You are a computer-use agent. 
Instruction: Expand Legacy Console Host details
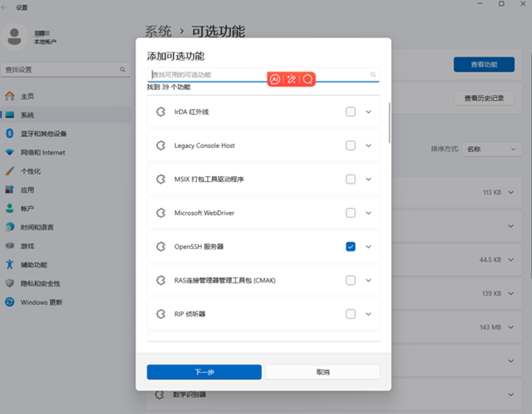point(369,146)
